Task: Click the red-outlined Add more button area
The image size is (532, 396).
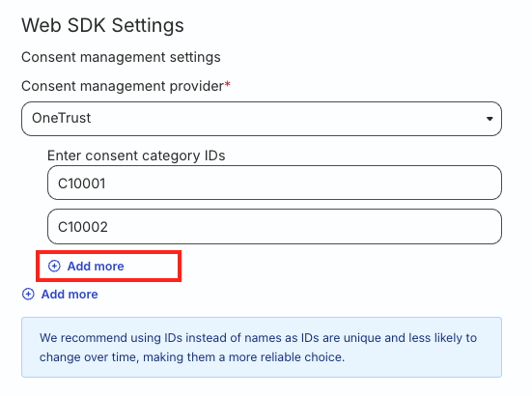Action: point(108,266)
